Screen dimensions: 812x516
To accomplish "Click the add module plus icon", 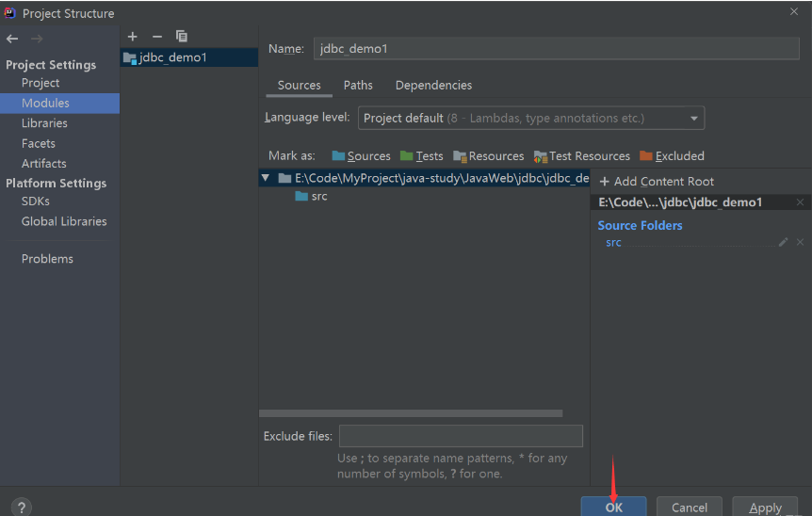I will (133, 37).
